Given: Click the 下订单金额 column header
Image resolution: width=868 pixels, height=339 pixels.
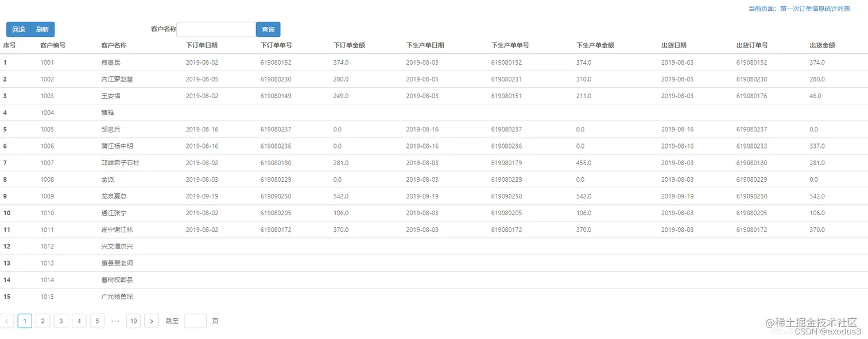Looking at the screenshot, I should click(349, 45).
